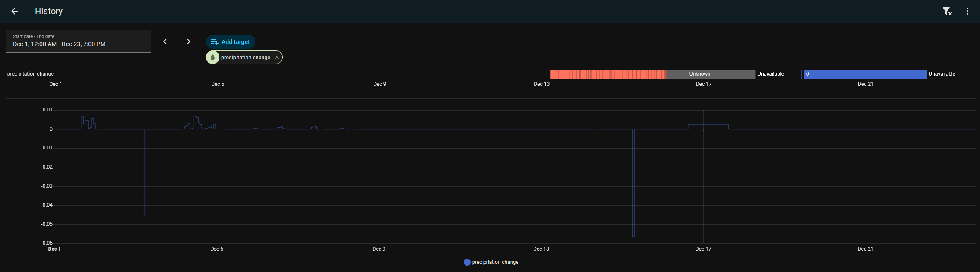Click the red segment of state timeline
Image resolution: width=980 pixels, height=272 pixels.
(608, 74)
